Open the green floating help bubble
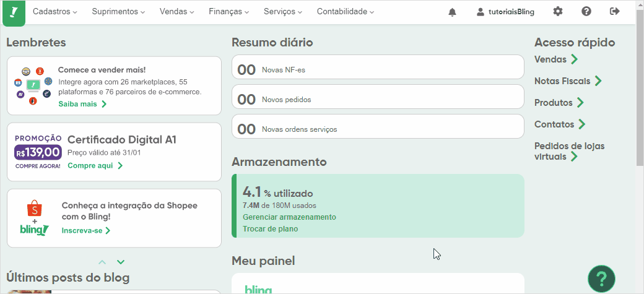The width and height of the screenshot is (644, 294). point(601,279)
